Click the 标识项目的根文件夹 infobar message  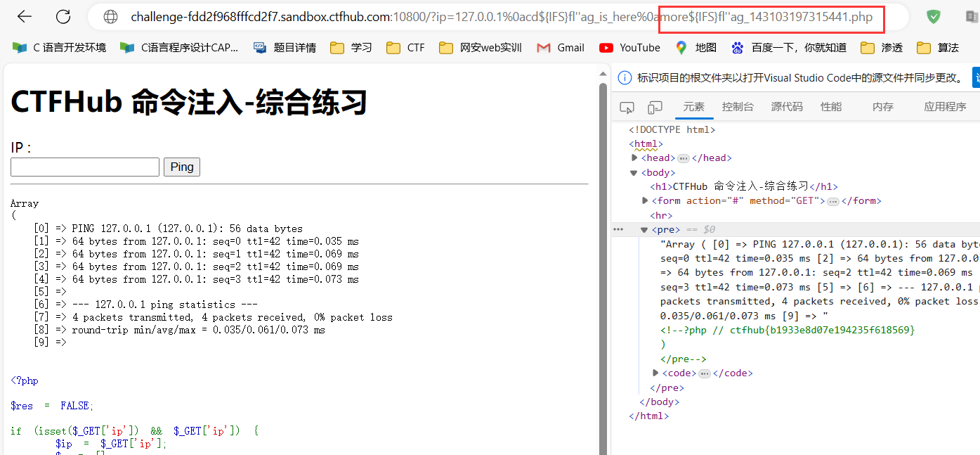tap(801, 77)
